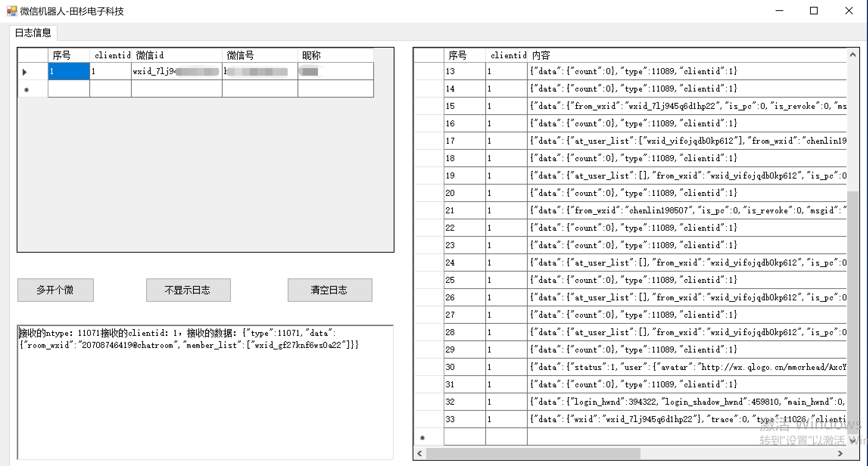The image size is (868, 466).
Task: Click row 30 avatar status content cell
Action: click(x=687, y=367)
